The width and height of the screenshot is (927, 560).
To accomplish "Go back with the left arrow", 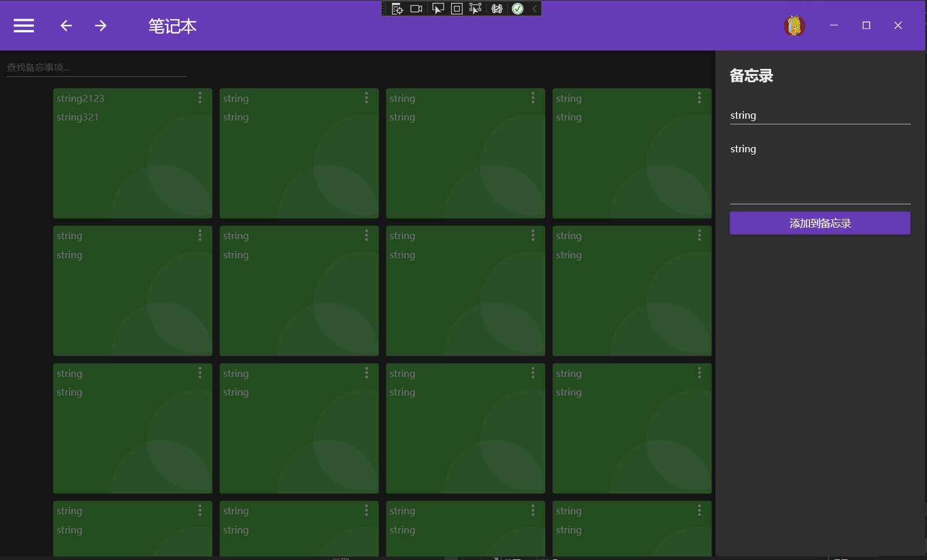I will click(x=66, y=25).
